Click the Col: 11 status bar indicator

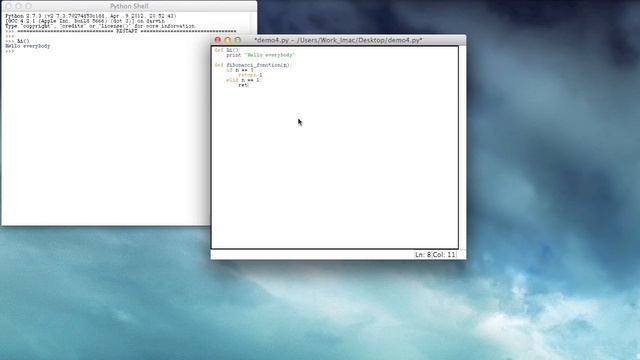[444, 255]
